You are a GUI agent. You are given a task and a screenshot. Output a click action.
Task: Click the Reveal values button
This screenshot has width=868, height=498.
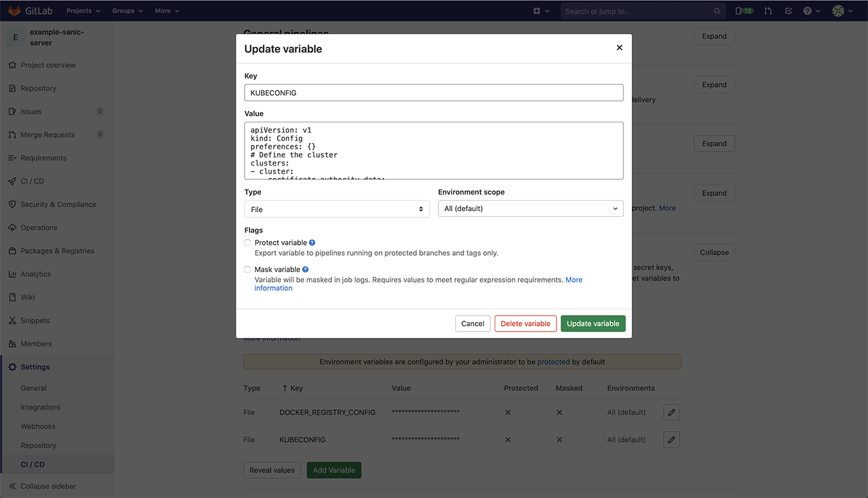point(272,470)
